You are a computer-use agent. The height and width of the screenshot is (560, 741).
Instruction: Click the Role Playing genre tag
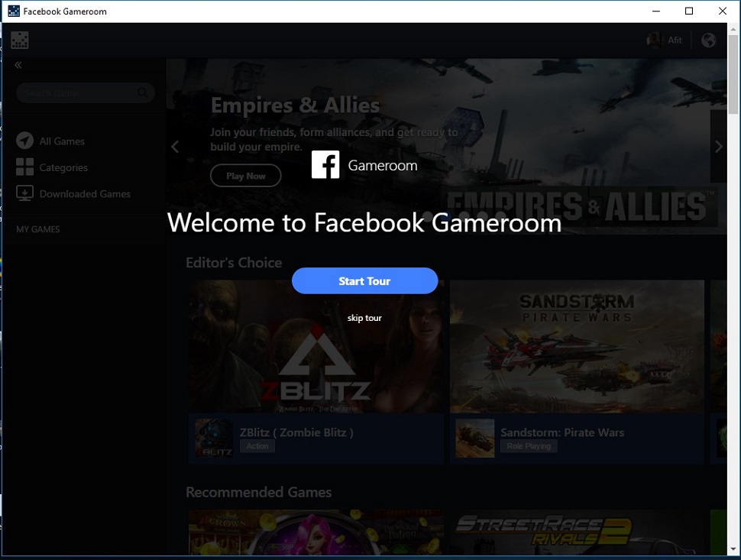pyautogui.click(x=529, y=446)
